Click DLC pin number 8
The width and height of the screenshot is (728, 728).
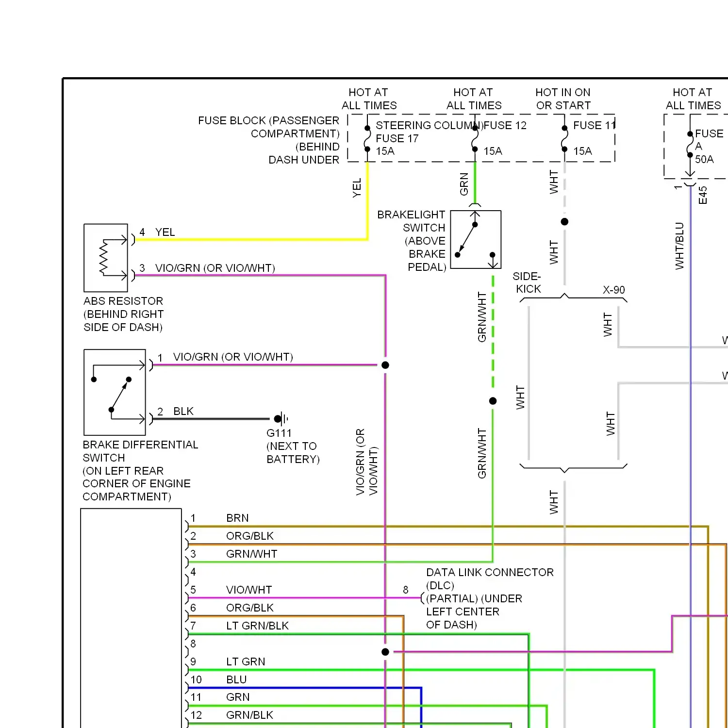(406, 590)
